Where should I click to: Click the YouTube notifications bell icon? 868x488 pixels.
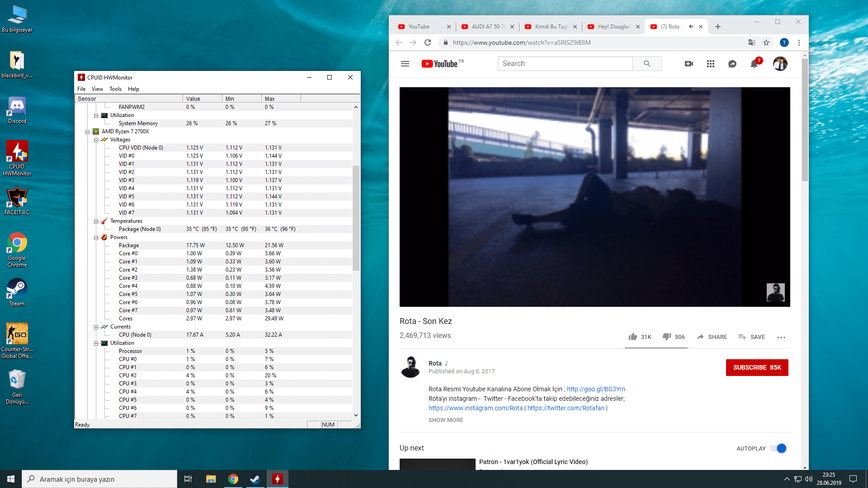pyautogui.click(x=754, y=64)
